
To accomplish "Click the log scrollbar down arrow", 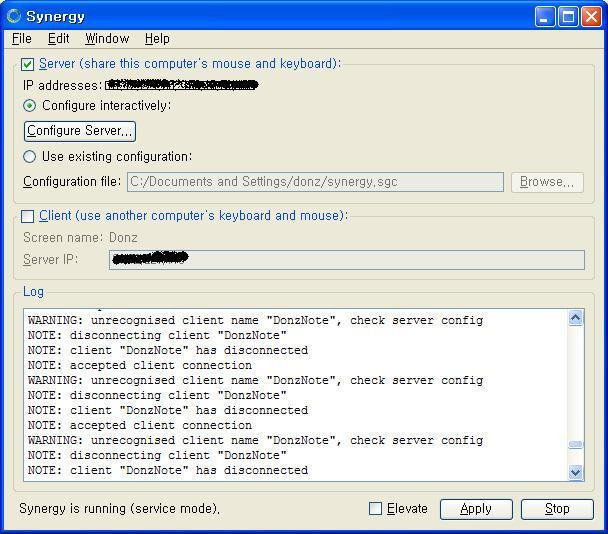I will tap(575, 472).
